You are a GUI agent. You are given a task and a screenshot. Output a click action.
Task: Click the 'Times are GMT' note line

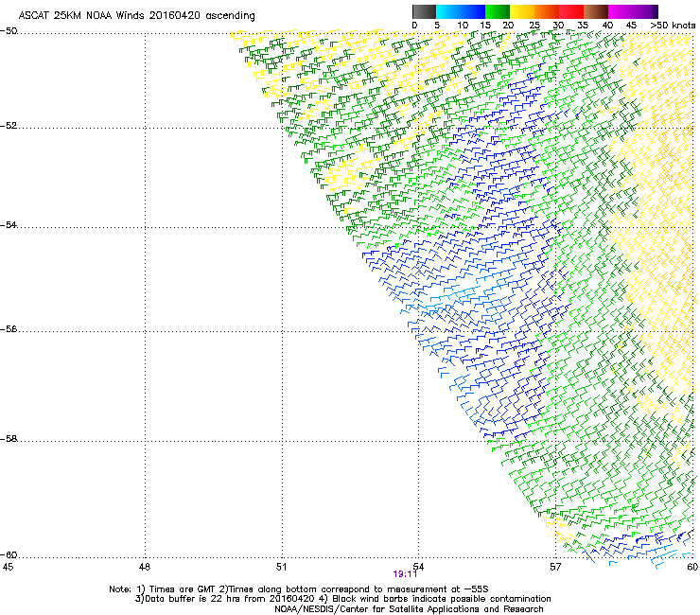299,589
